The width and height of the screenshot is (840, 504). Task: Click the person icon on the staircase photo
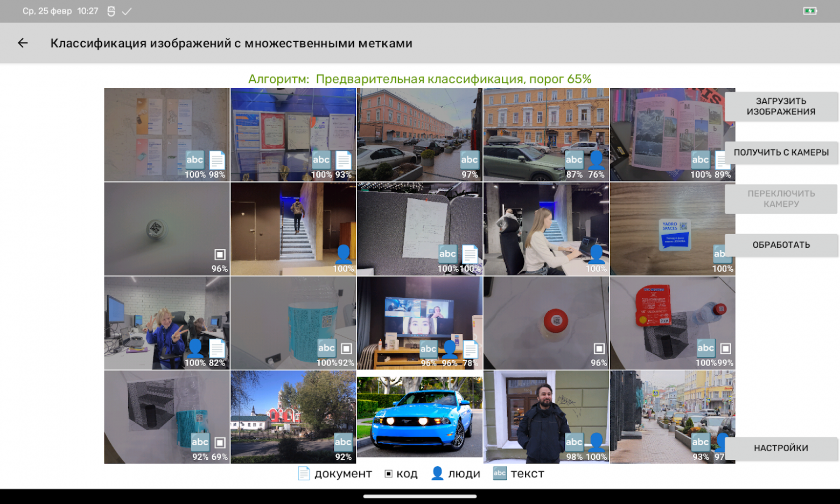(344, 254)
